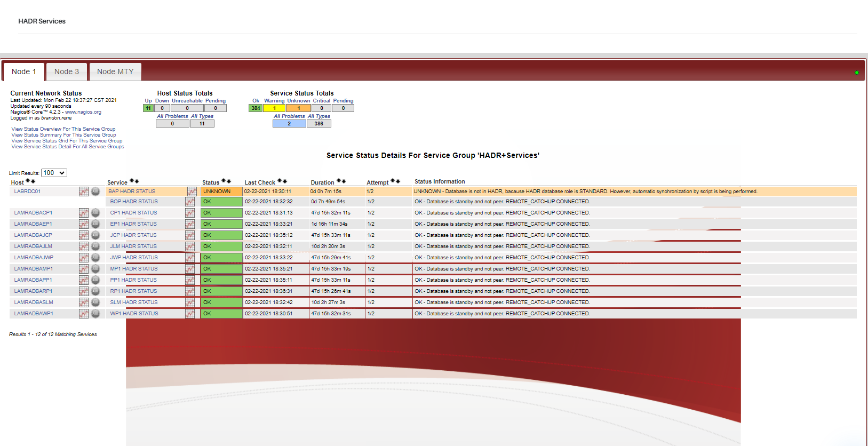Open the Limit Results dropdown
The height and width of the screenshot is (446, 868).
54,173
